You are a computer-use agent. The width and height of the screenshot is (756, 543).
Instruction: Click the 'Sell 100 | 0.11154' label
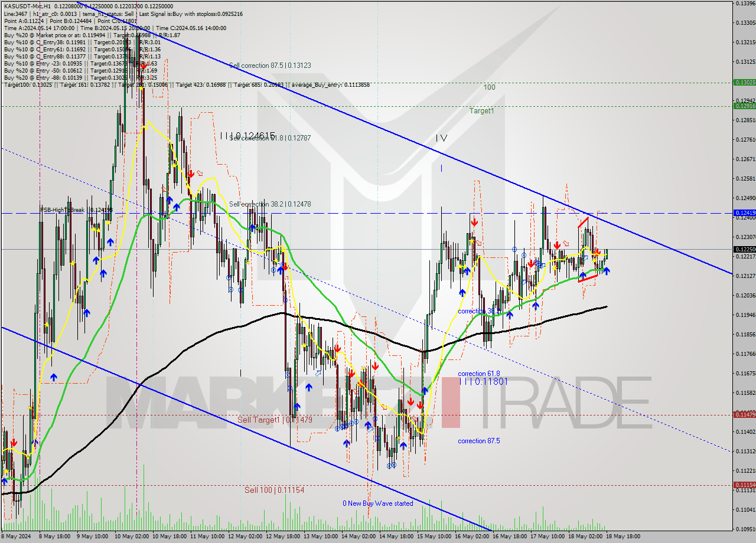click(275, 490)
